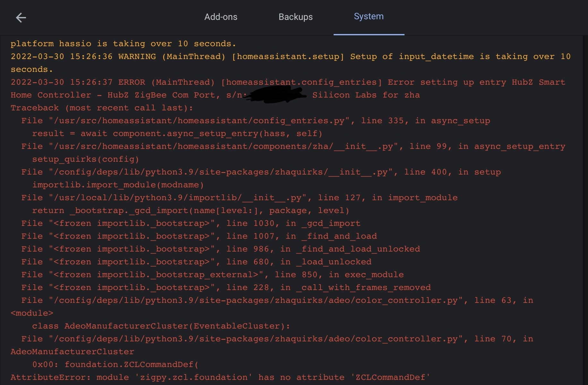
Task: Click the frozen importlib _gcd_import line
Action: [190, 223]
